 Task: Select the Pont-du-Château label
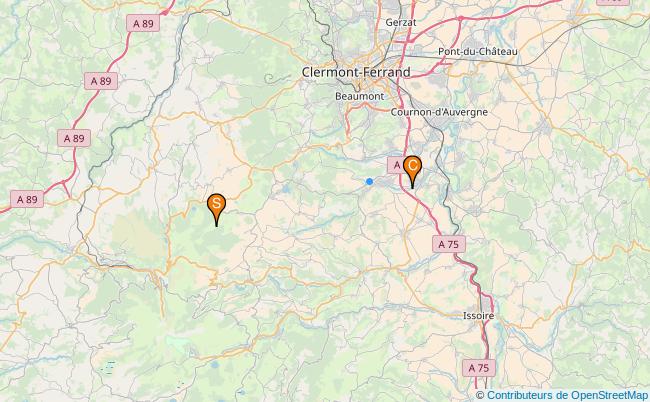(478, 52)
